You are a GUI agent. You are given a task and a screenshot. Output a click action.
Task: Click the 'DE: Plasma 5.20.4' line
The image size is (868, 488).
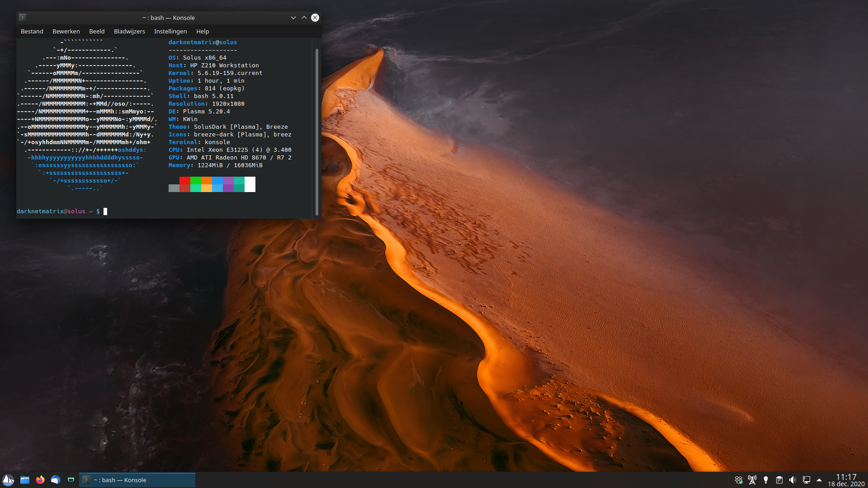(x=199, y=111)
